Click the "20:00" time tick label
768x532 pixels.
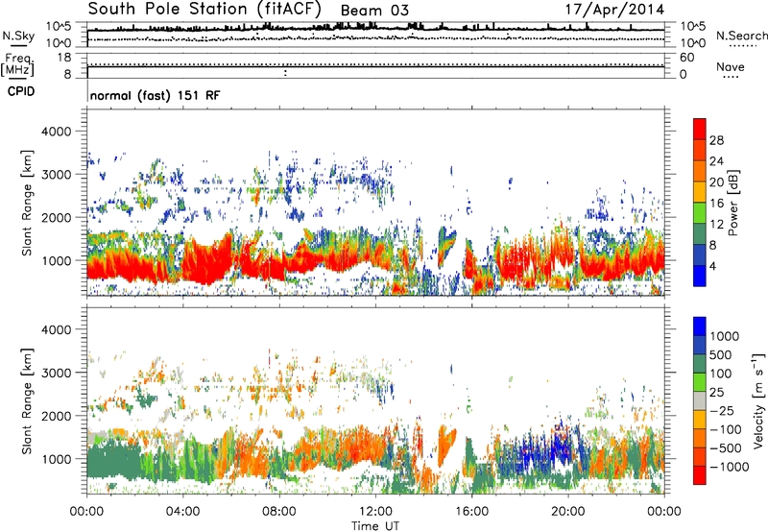pyautogui.click(x=568, y=512)
